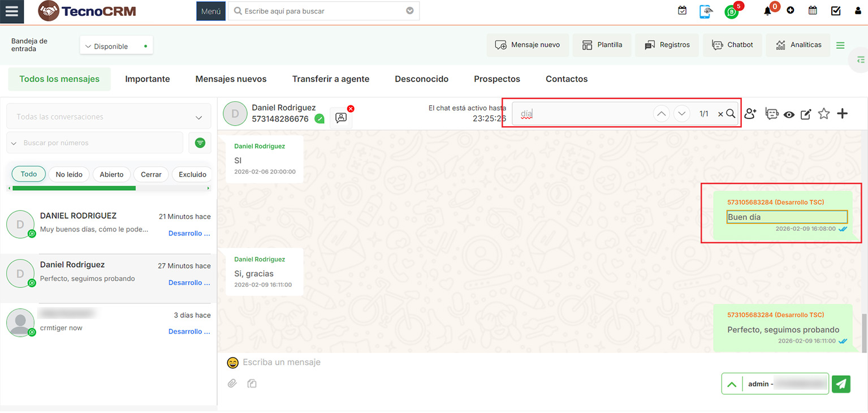Click the 'Mensaje nuevo' button
This screenshot has width=868, height=413.
tap(527, 45)
